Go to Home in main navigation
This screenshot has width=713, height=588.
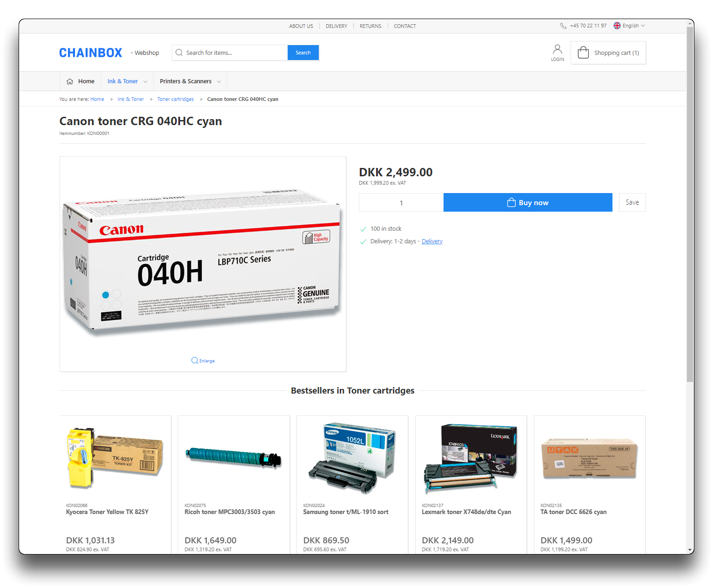coord(80,81)
